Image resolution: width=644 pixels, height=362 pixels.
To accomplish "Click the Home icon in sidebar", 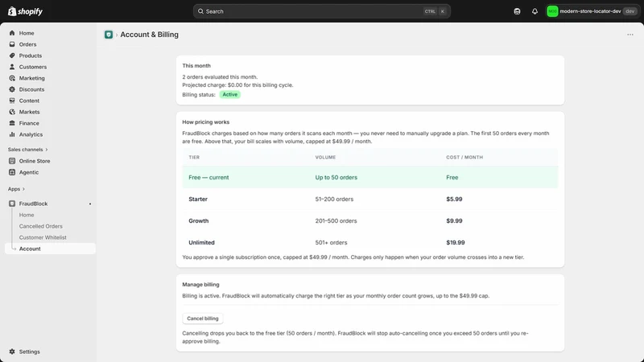I will click(12, 33).
